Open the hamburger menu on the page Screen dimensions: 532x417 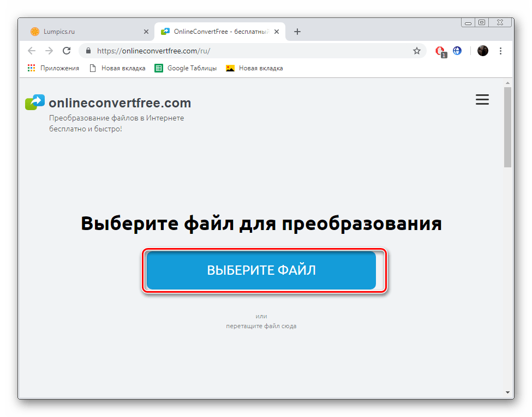pos(482,99)
